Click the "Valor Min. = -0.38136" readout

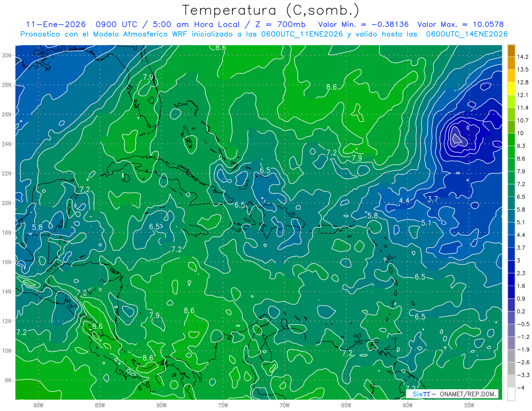pyautogui.click(x=364, y=24)
